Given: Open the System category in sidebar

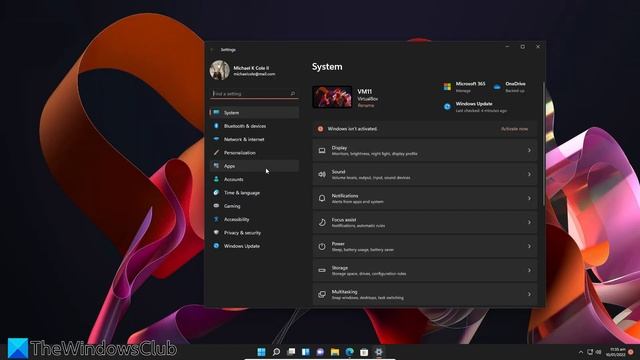Looking at the screenshot, I should click(254, 113).
